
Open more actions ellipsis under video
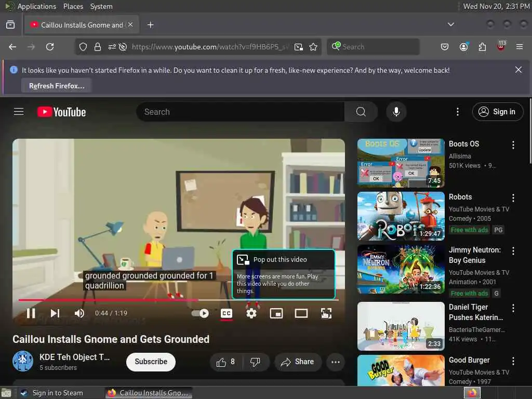(336, 362)
